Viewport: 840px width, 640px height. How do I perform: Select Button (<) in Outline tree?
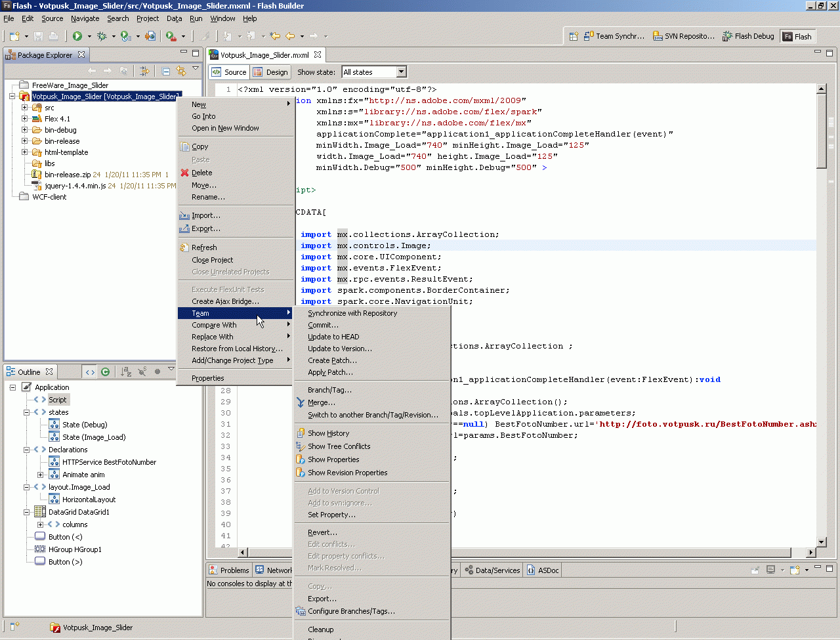(x=65, y=537)
